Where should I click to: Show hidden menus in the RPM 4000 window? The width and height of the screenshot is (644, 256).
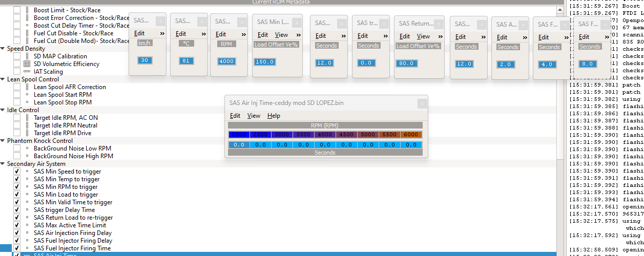click(x=244, y=34)
